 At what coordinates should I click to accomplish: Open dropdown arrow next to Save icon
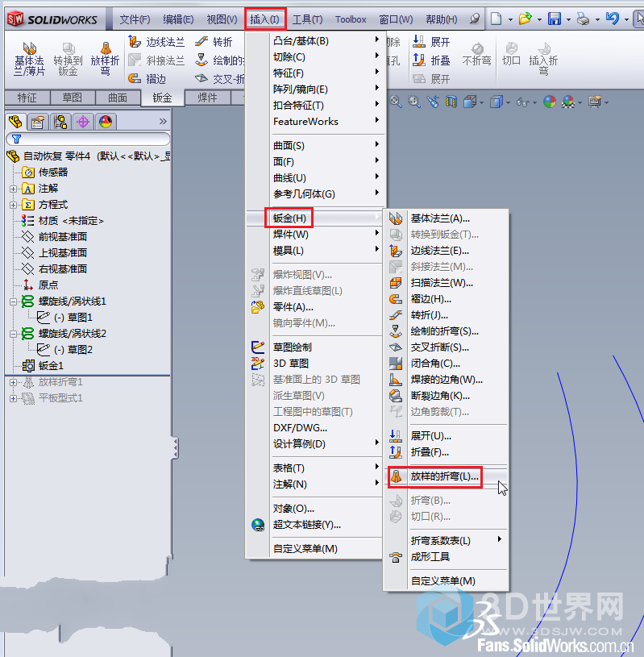(568, 19)
